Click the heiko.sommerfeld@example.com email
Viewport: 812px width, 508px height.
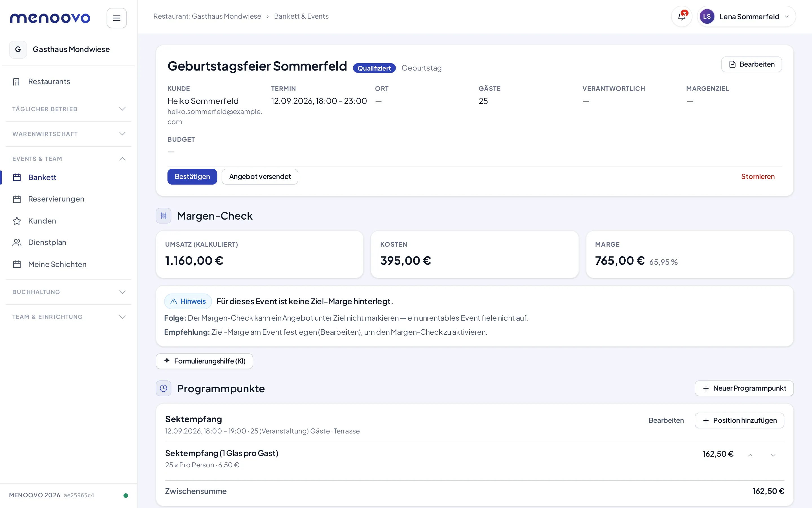215,117
